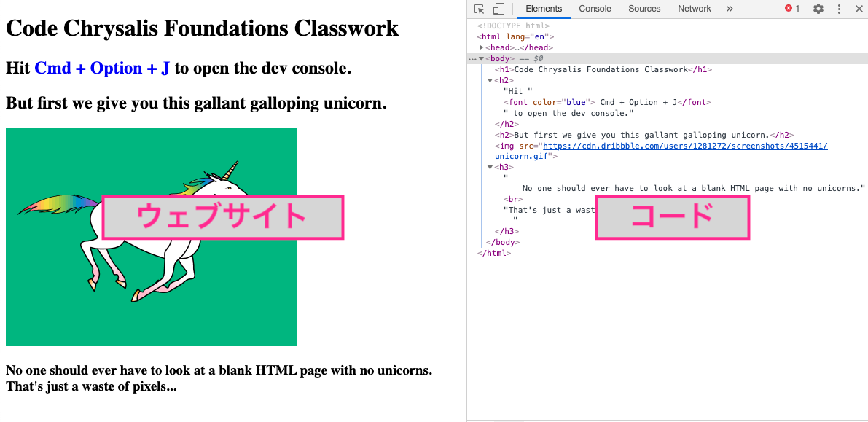Activate the inspect element picker tool

[x=479, y=9]
